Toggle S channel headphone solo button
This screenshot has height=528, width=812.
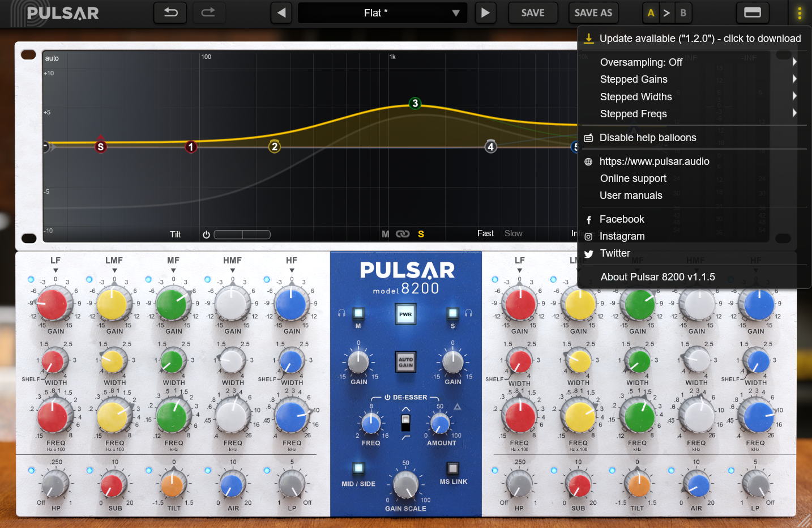pos(452,313)
